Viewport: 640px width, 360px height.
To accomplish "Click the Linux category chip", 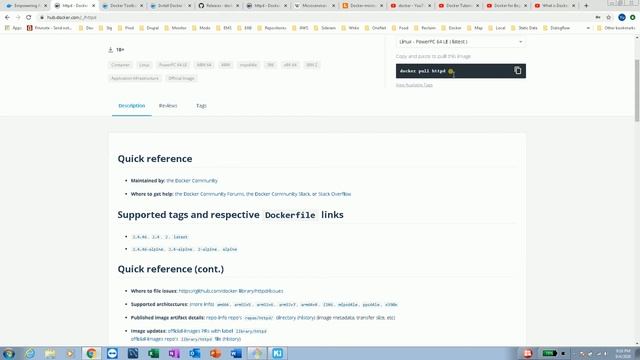I will (144, 65).
